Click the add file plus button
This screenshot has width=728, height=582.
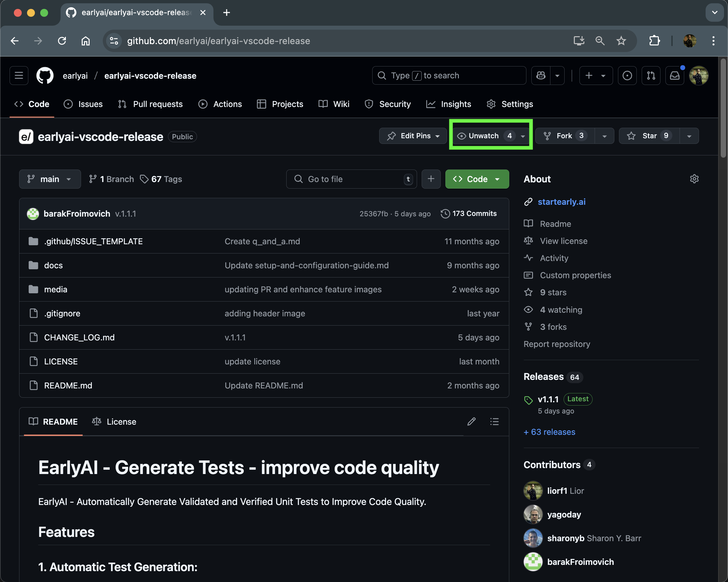[x=431, y=179]
